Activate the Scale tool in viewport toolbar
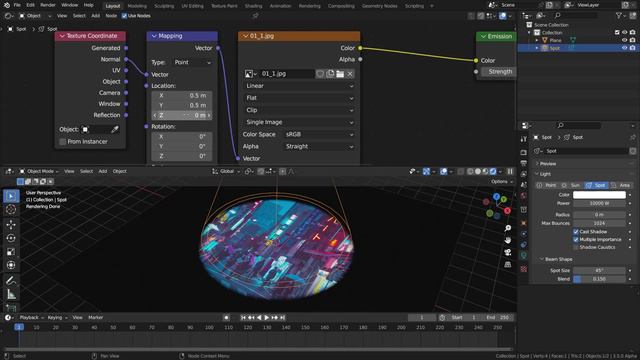640x360 pixels. pyautogui.click(x=11, y=252)
